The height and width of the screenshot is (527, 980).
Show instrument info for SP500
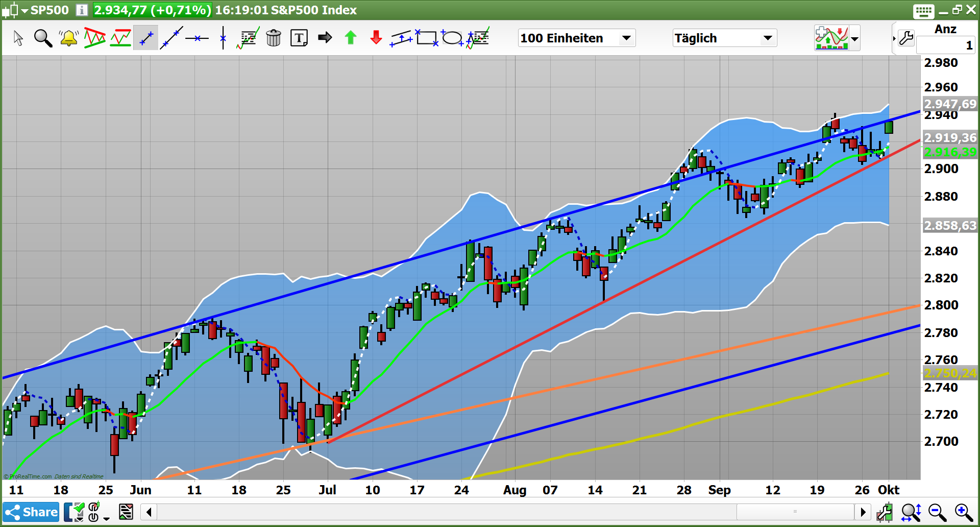point(82,10)
